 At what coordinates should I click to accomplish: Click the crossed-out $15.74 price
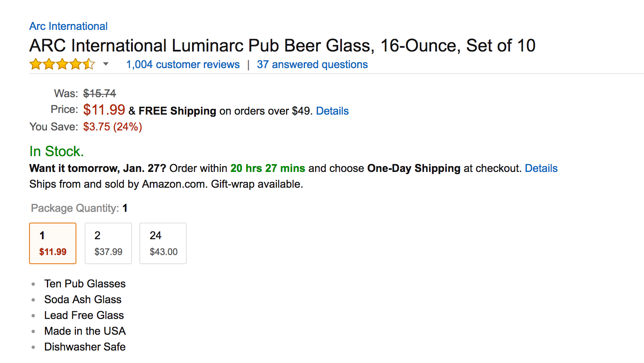(100, 93)
